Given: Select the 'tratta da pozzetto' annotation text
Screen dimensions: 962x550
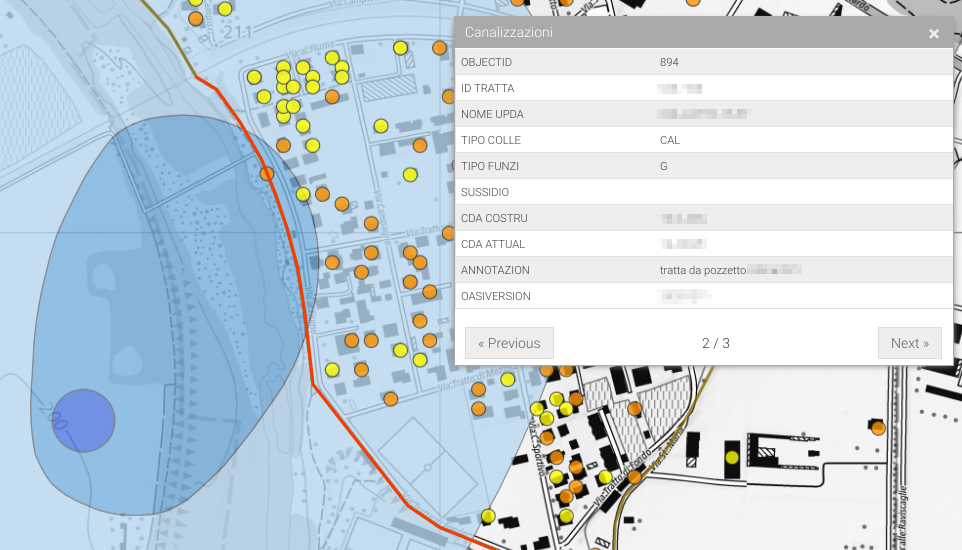Looking at the screenshot, I should pos(702,270).
